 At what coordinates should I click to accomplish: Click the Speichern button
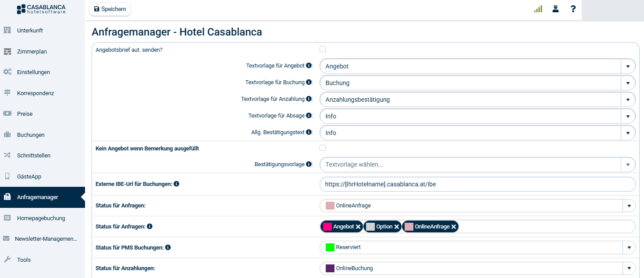point(110,9)
